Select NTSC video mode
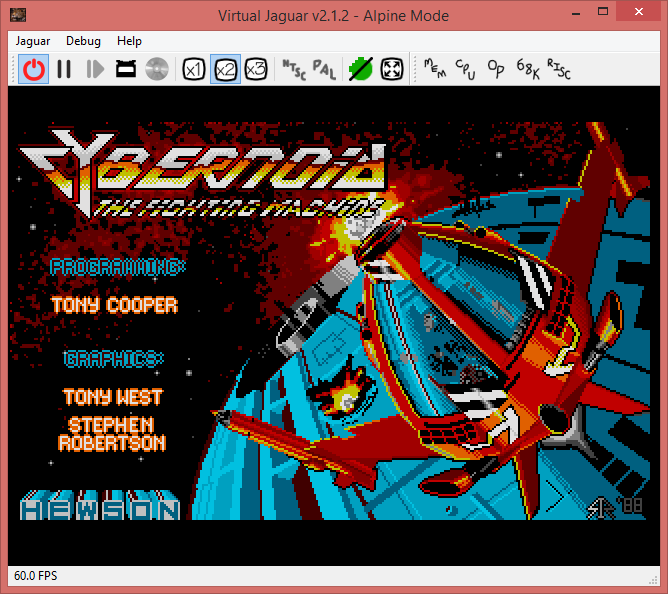 click(x=293, y=69)
